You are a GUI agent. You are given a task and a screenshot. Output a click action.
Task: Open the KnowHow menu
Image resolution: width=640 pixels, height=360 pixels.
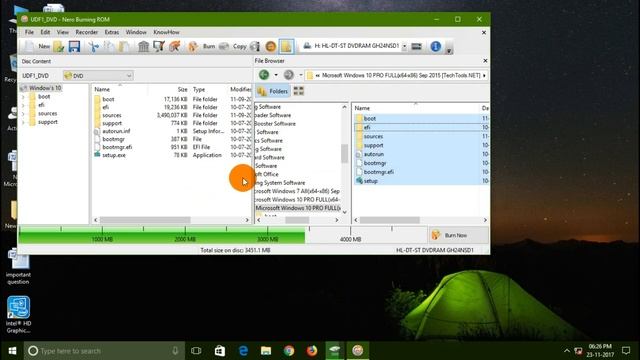pos(166,32)
